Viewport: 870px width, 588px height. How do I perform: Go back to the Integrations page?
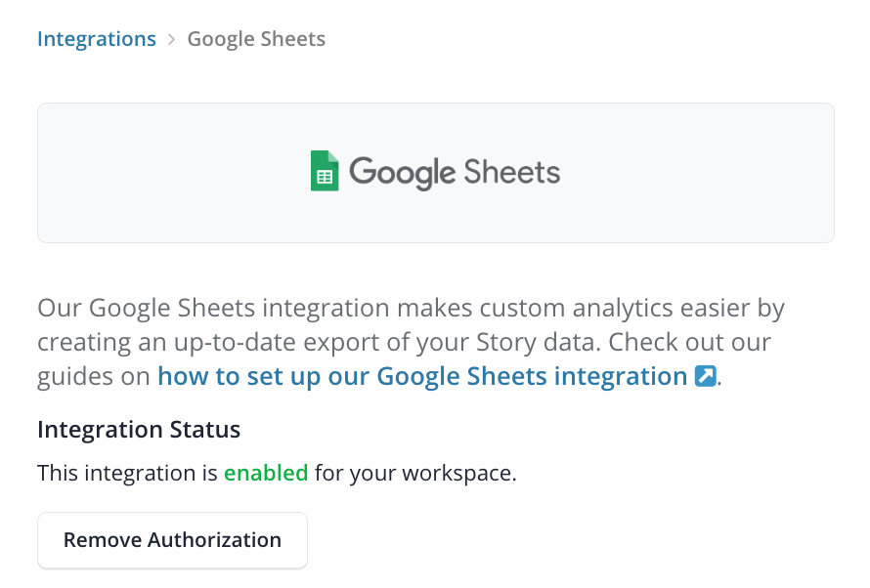coord(97,39)
